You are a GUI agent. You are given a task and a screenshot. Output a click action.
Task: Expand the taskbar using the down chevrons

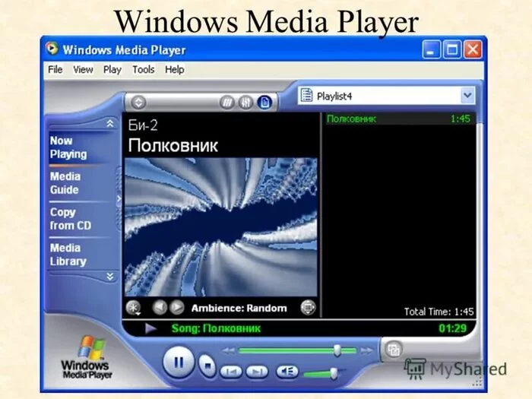[110, 277]
